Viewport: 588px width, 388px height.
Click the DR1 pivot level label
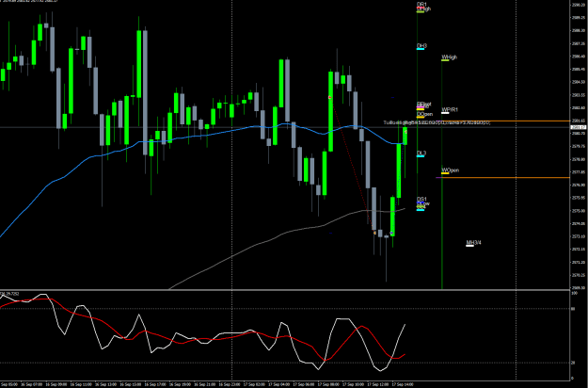[x=421, y=4]
